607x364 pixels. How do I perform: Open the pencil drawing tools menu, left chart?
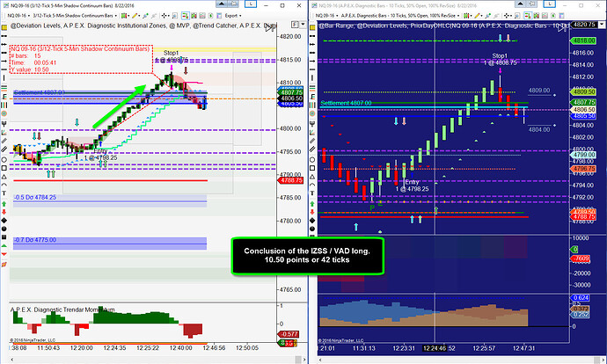tap(135, 16)
